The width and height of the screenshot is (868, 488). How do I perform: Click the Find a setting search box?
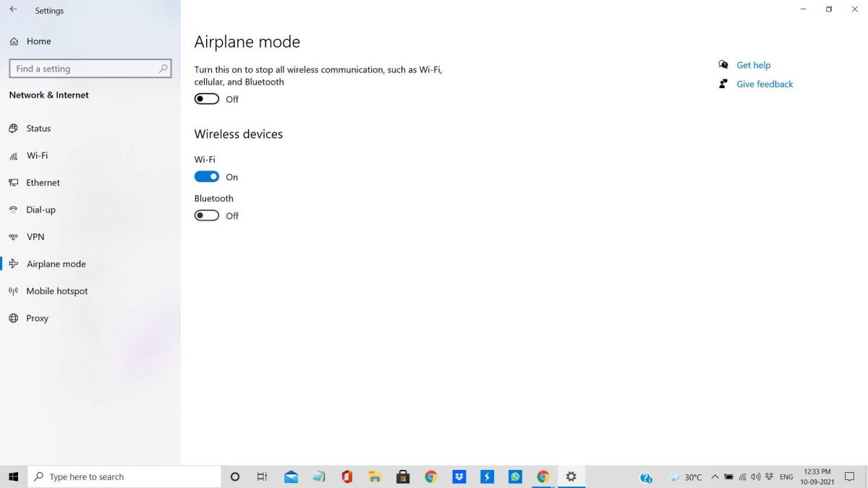click(x=90, y=68)
